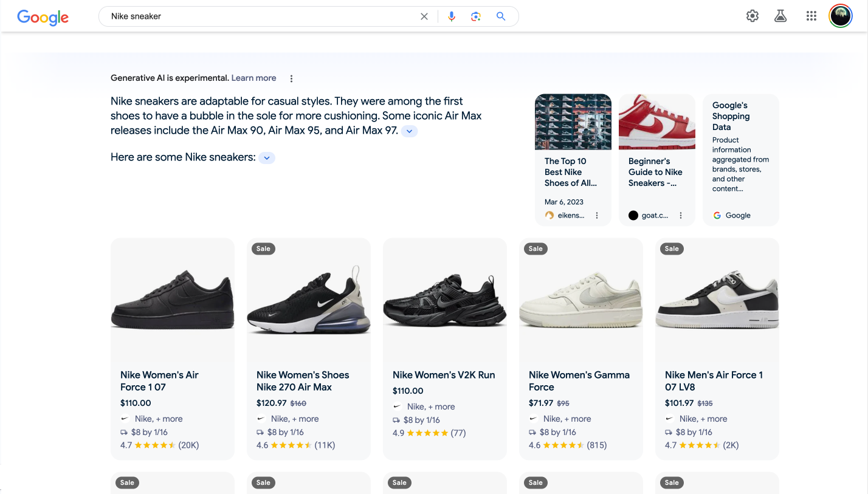Open the Settings gear icon
Screen dimensions: 868x494
pos(753,16)
